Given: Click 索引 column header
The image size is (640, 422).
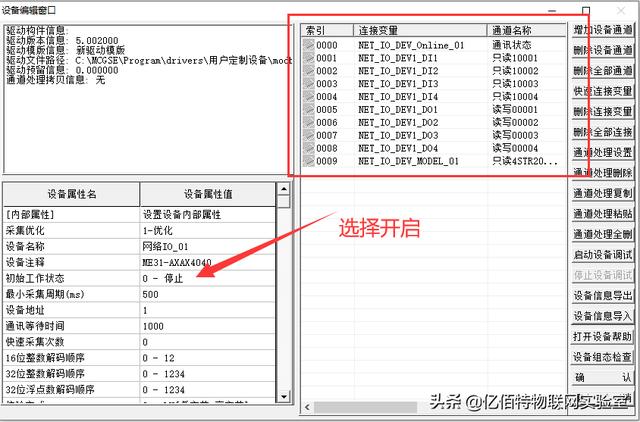Looking at the screenshot, I should pos(327,30).
